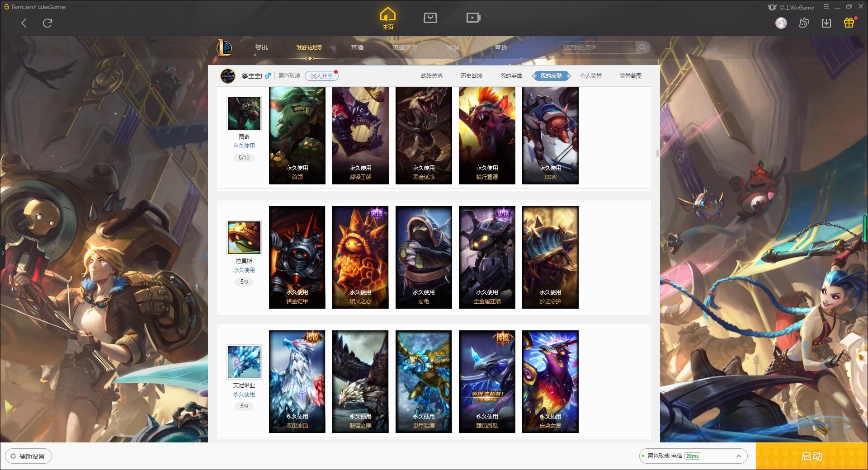Switch to the 资讯 tab

pyautogui.click(x=261, y=47)
